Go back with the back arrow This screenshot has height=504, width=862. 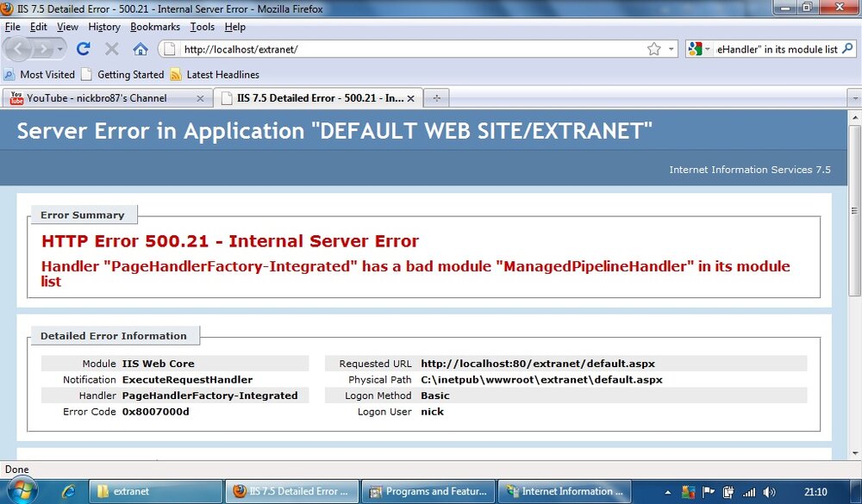[19, 49]
